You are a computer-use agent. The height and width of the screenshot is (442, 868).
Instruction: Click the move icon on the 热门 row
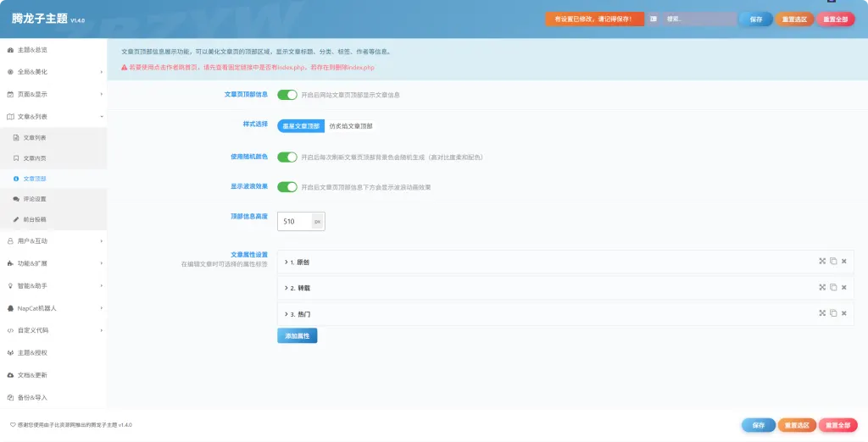(822, 313)
